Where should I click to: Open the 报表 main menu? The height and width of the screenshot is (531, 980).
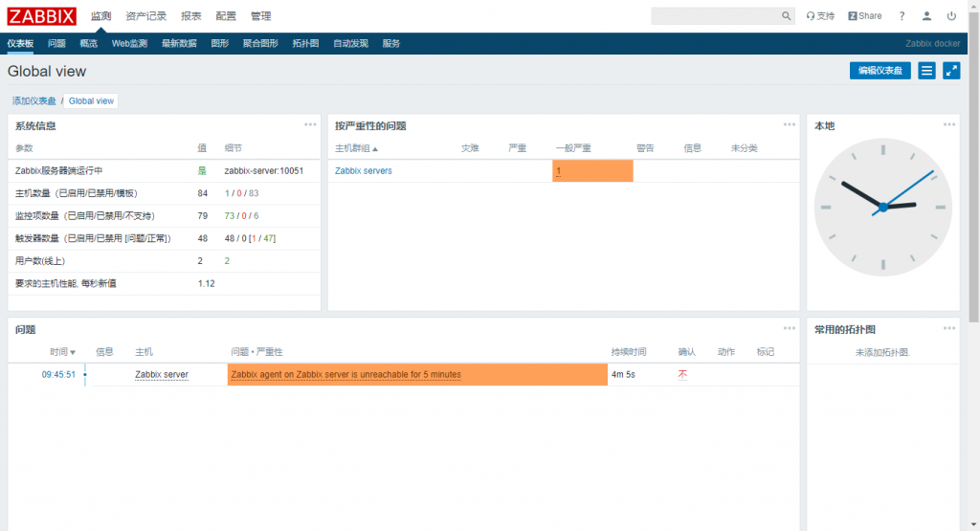coord(190,15)
